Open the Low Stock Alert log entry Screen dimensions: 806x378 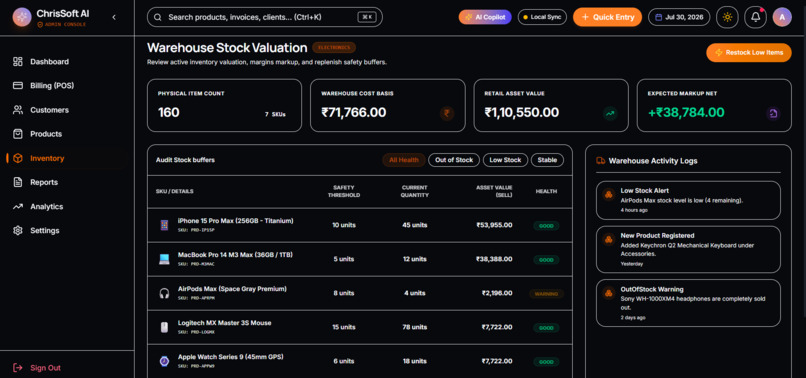[x=688, y=200]
